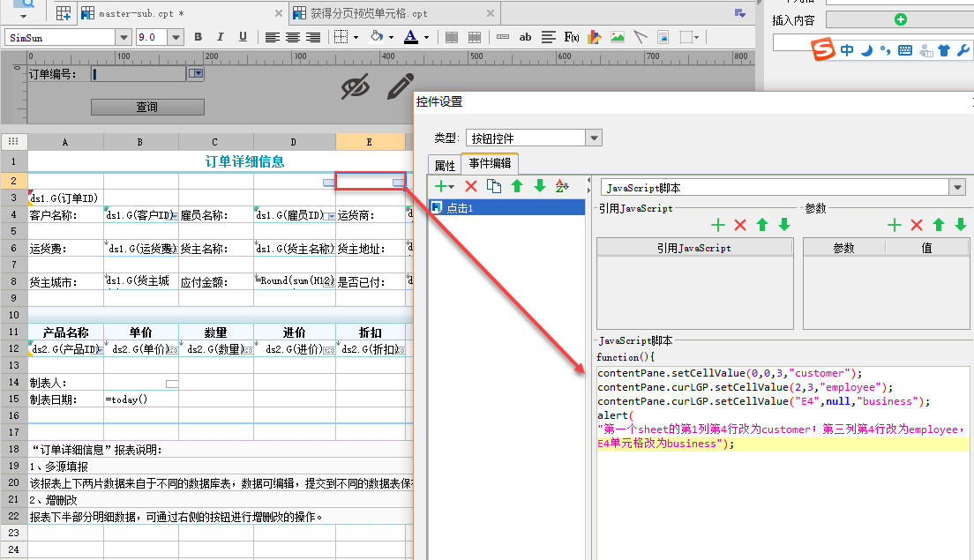Toggle bold formatting in the toolbar

[x=199, y=37]
